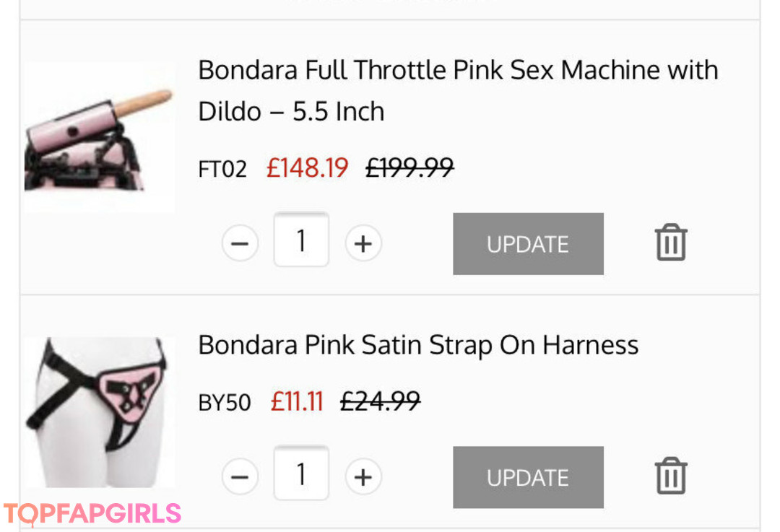Screen dimensions: 780x532
Task: Click quantity field for Pink Satin Harness
Action: [x=301, y=474]
